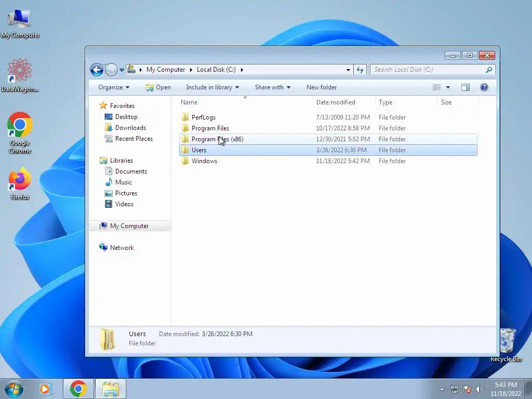This screenshot has width=532, height=399.
Task: Open the view options dropdown arrow
Action: pyautogui.click(x=448, y=87)
